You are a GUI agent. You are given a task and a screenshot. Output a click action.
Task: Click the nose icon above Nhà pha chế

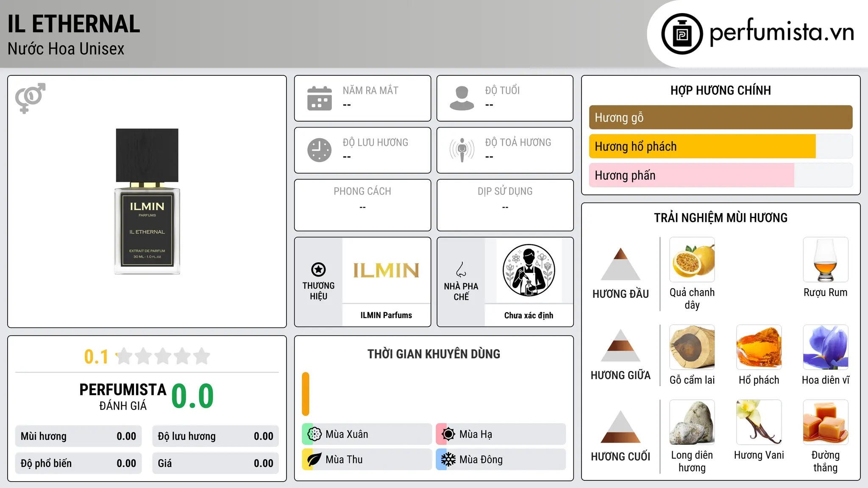[461, 269]
